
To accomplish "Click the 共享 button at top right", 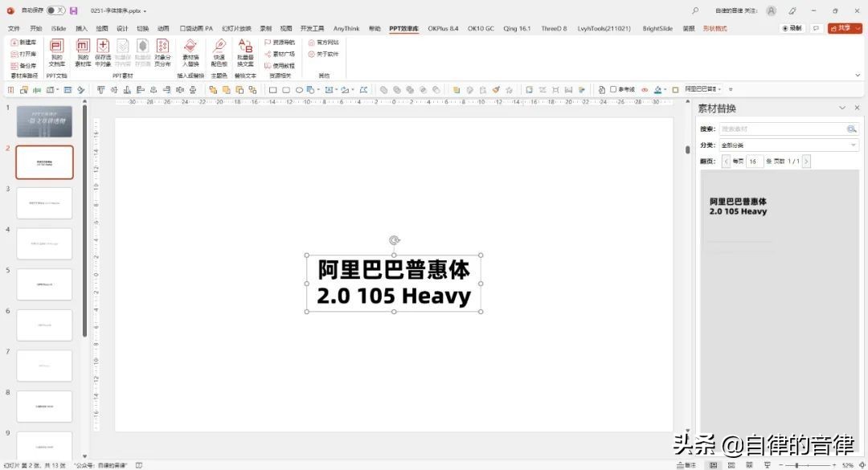I will [x=843, y=27].
